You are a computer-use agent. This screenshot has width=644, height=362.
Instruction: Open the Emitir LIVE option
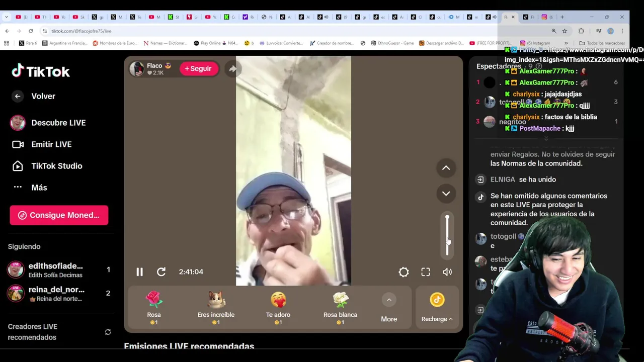pyautogui.click(x=42, y=144)
